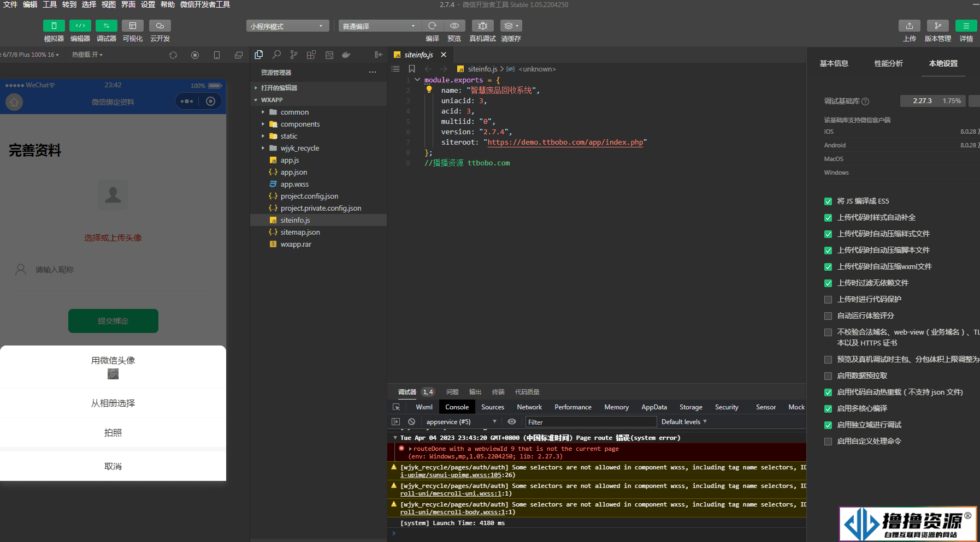The image size is (980, 542).
Task: Open Version management icon
Action: 938,26
